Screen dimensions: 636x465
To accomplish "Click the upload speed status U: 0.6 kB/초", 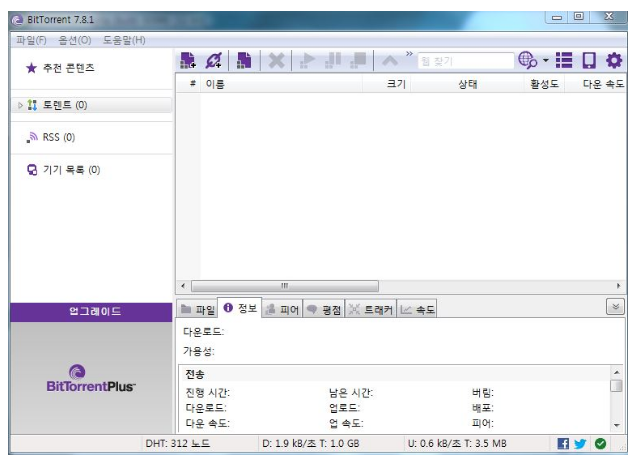I will (x=457, y=443).
